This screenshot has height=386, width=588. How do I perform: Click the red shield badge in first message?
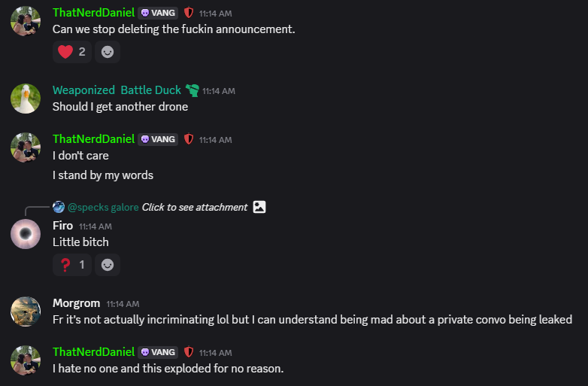pyautogui.click(x=189, y=13)
